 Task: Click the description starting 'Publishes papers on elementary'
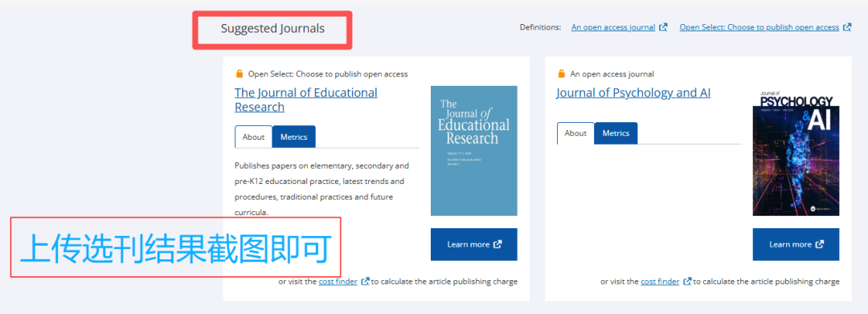pyautogui.click(x=321, y=189)
